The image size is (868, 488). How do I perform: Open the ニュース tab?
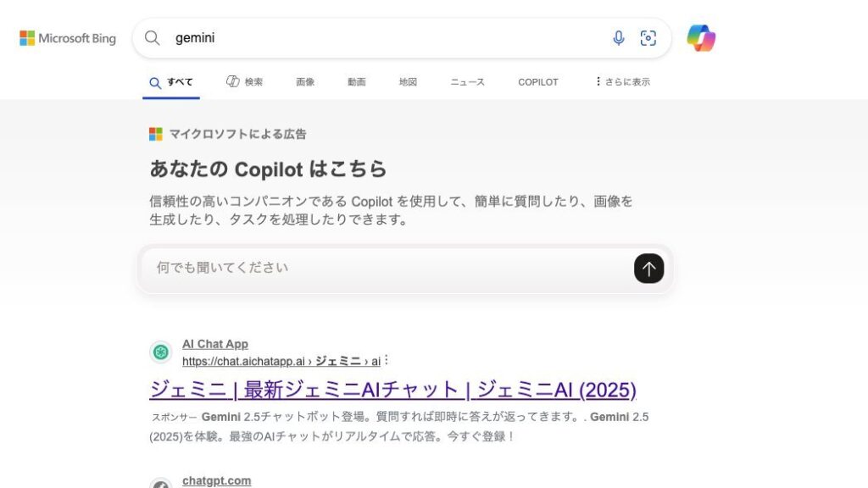468,82
